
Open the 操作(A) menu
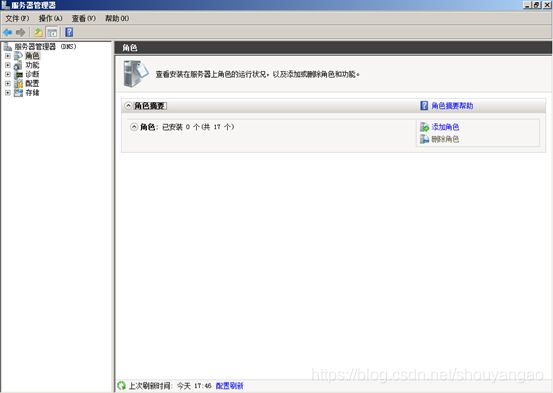pyautogui.click(x=50, y=18)
